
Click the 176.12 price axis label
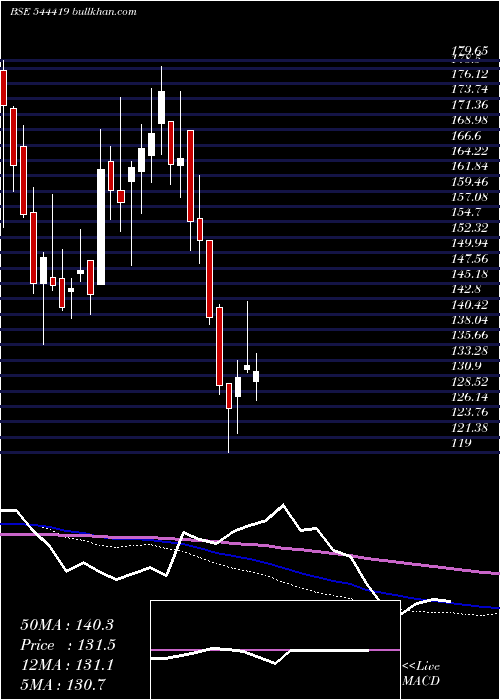[470, 74]
